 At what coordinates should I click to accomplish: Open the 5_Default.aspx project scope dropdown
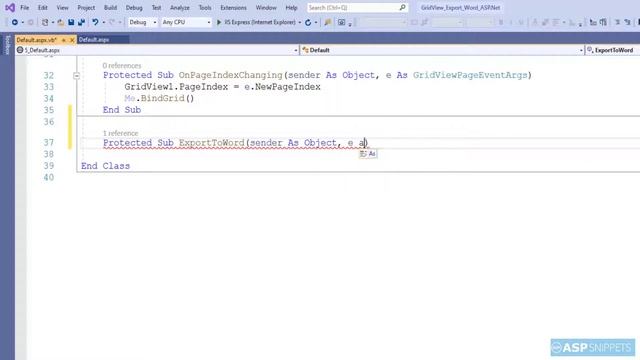tap(157, 50)
